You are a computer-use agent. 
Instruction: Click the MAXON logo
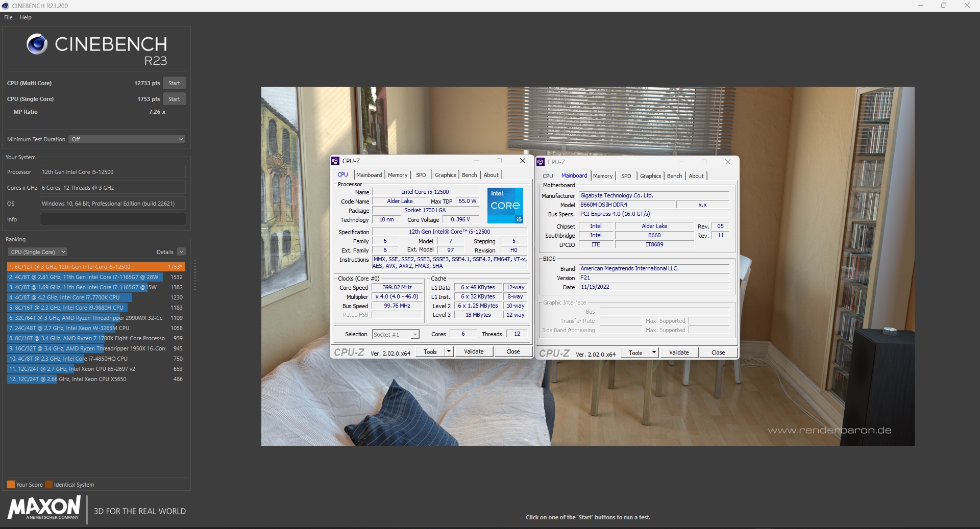(x=44, y=508)
